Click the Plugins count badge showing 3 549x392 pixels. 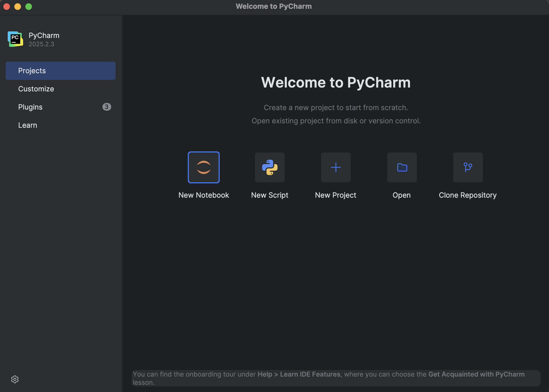click(x=107, y=107)
